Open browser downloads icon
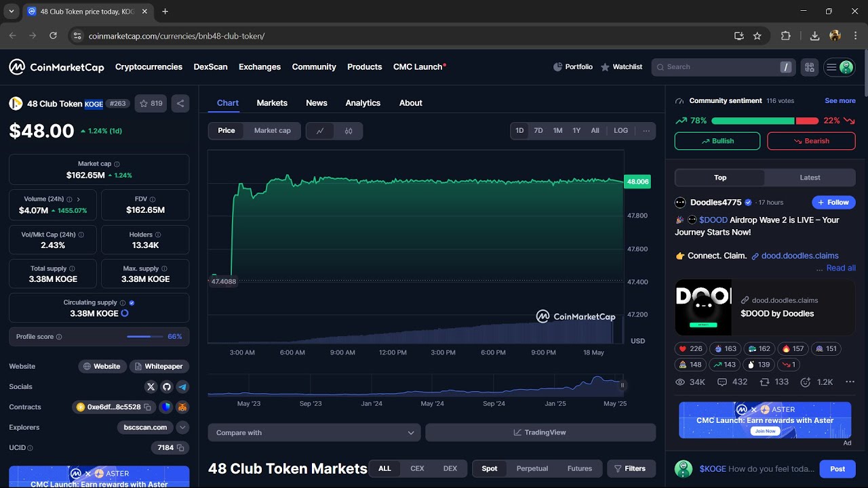The width and height of the screenshot is (868, 488). (x=815, y=36)
